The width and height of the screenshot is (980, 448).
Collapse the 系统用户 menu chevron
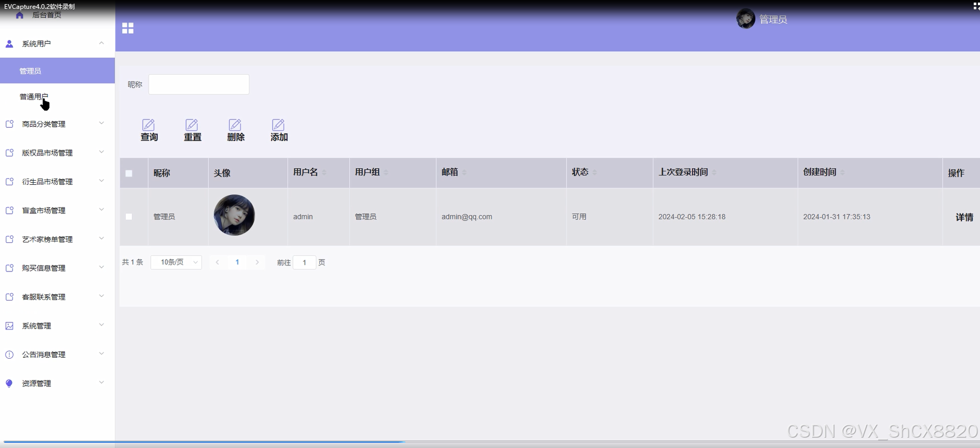click(101, 43)
